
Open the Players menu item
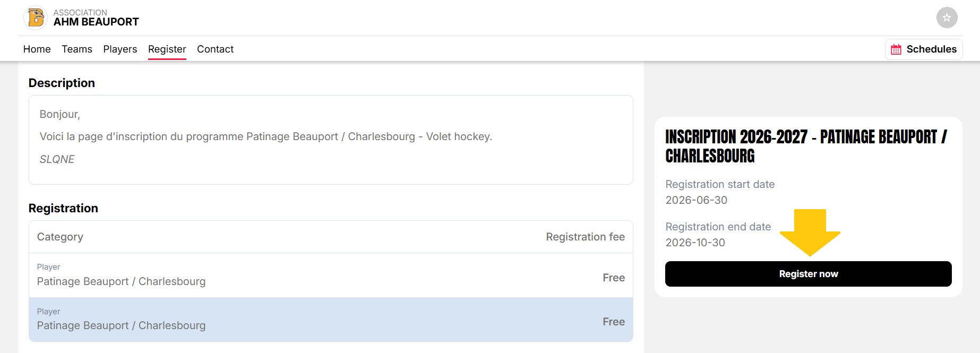pyautogui.click(x=120, y=49)
